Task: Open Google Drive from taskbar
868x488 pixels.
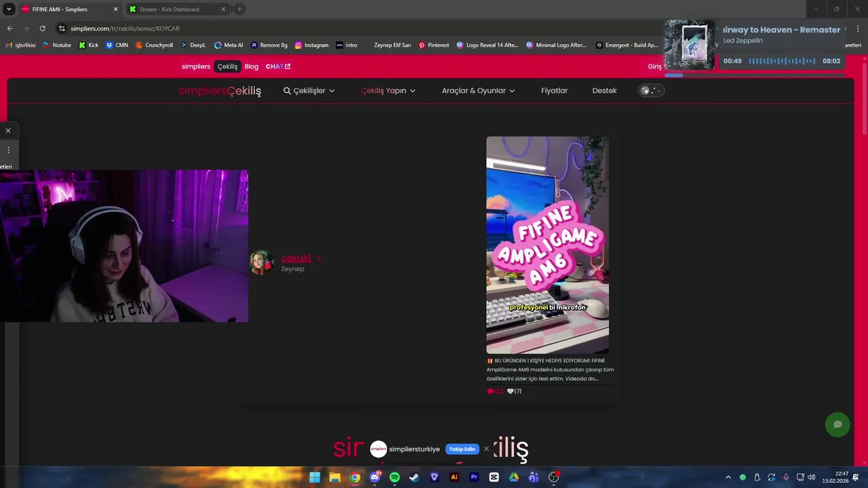Action: pyautogui.click(x=514, y=477)
